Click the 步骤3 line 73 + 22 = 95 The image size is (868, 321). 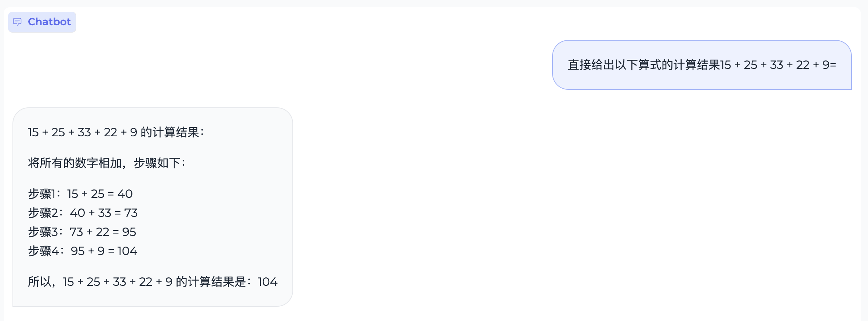(82, 232)
